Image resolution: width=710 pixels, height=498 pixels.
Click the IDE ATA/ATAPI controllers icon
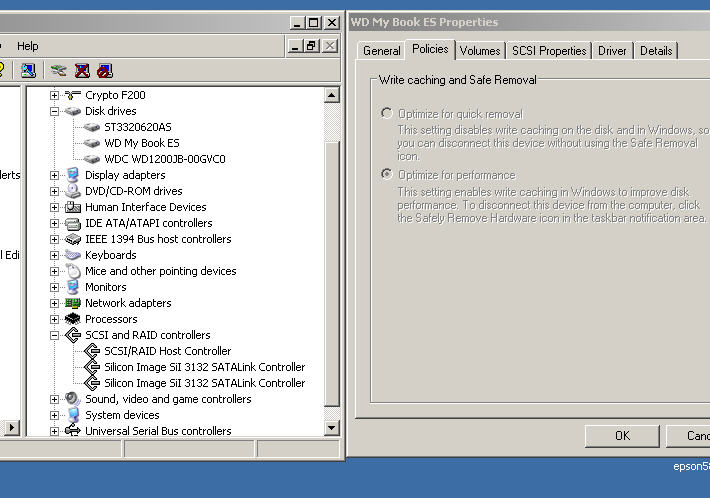(72, 223)
